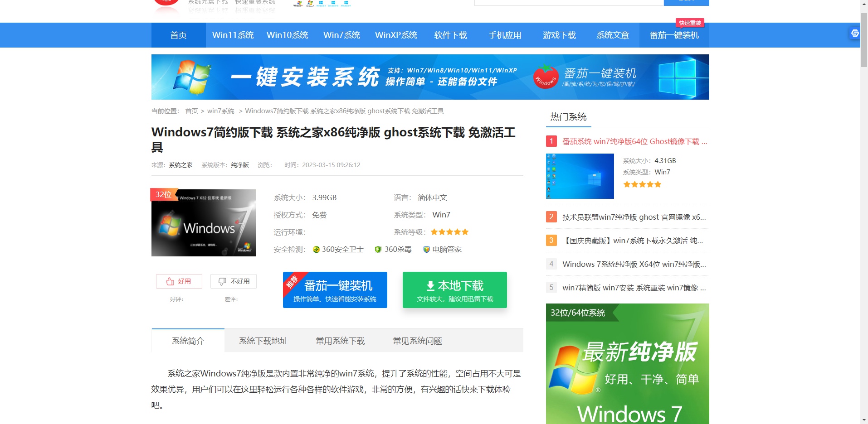Viewport: 868px width, 424px height.
Task: Click the 热门系统 heading
Action: (568, 117)
